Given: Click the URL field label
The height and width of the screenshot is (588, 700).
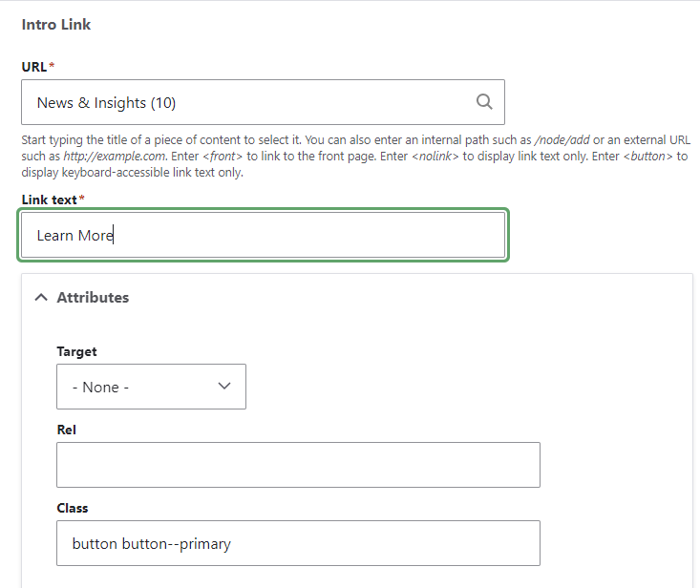Looking at the screenshot, I should click(x=33, y=66).
